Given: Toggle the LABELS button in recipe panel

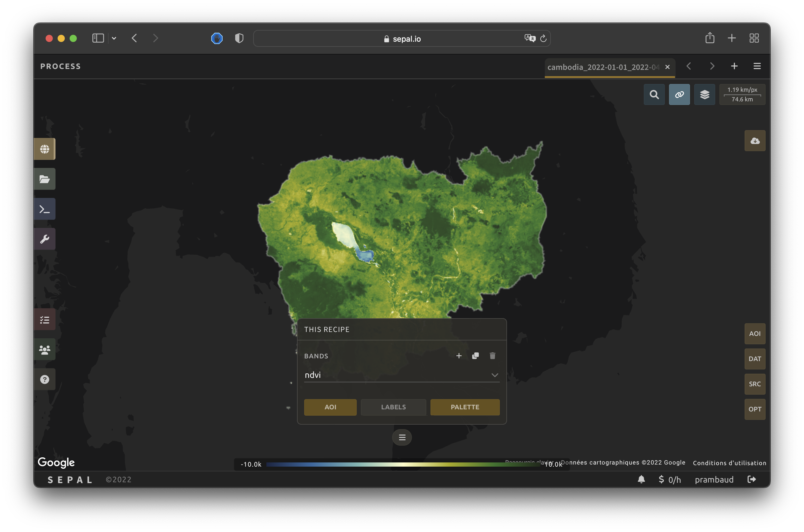Looking at the screenshot, I should 393,407.
